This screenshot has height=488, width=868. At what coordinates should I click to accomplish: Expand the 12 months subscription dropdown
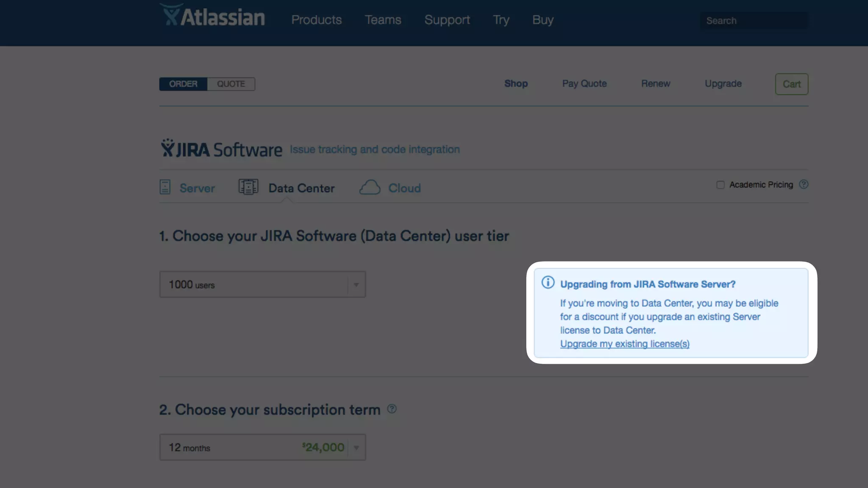click(262, 447)
